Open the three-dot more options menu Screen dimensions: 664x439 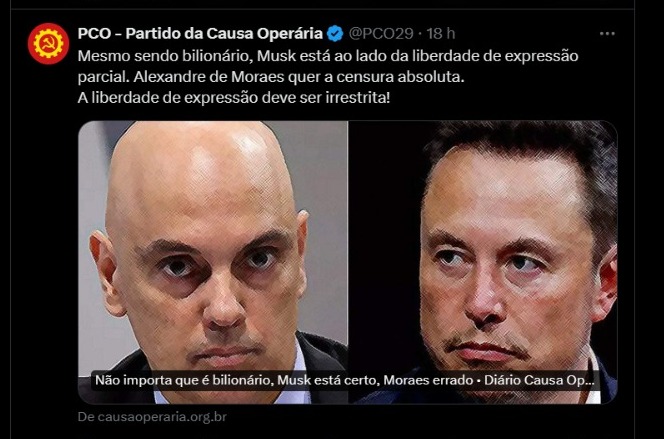pos(607,33)
